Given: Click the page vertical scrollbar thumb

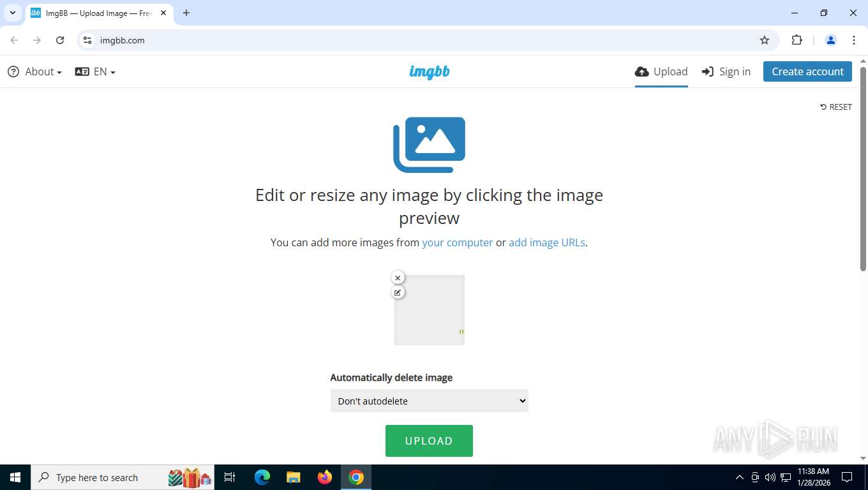Looking at the screenshot, I should coord(863,169).
